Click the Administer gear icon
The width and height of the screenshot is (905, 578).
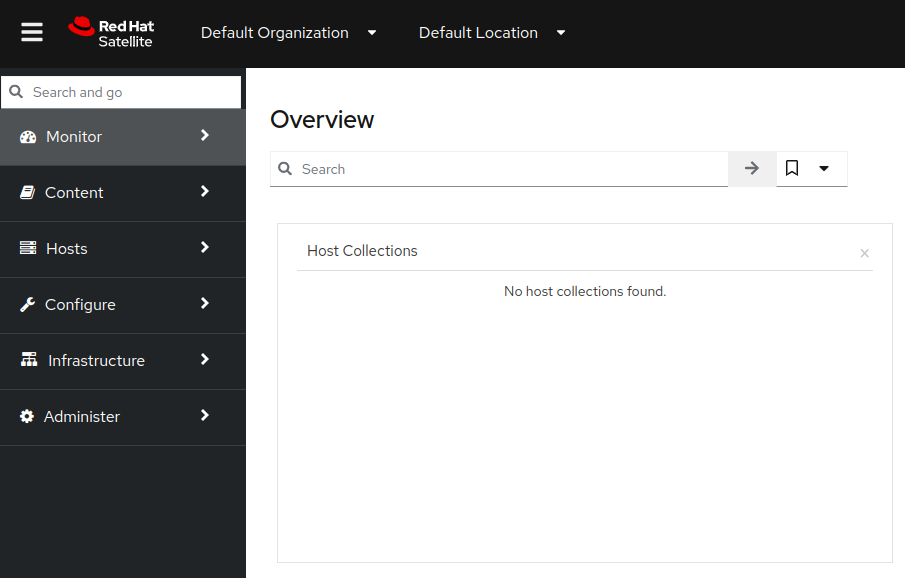(27, 416)
